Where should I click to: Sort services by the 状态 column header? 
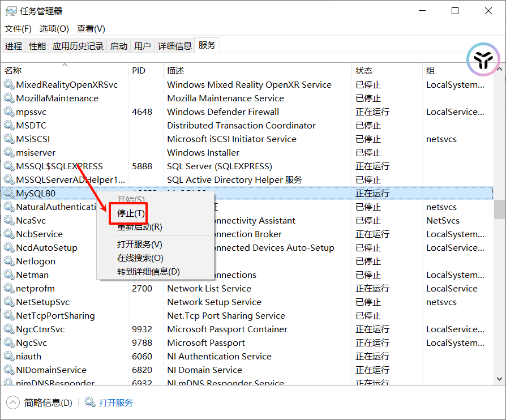point(387,70)
